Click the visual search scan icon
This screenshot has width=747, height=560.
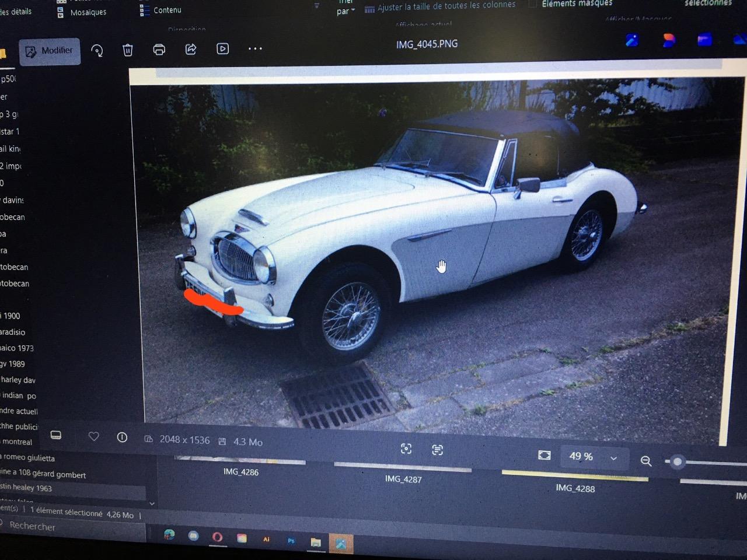406,449
